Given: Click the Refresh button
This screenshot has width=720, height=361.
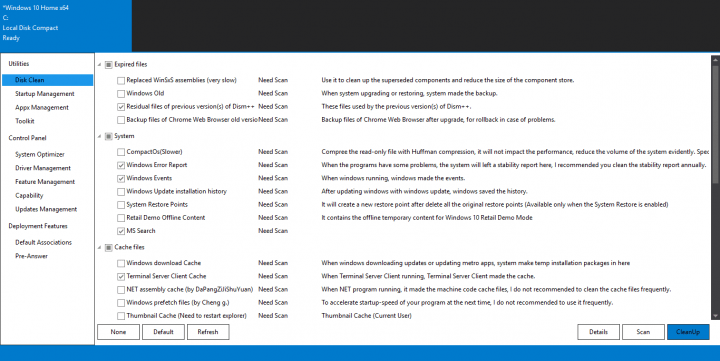Looking at the screenshot, I should click(x=208, y=332).
